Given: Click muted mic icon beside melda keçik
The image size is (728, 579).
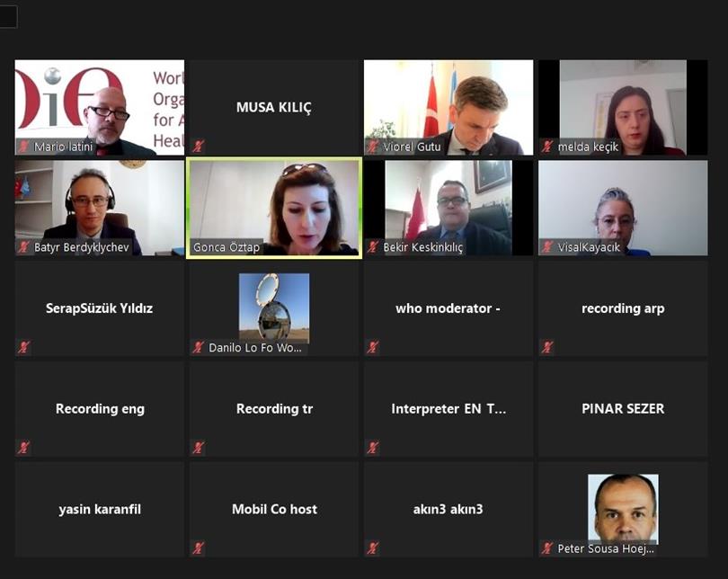Looking at the screenshot, I should tap(547, 147).
